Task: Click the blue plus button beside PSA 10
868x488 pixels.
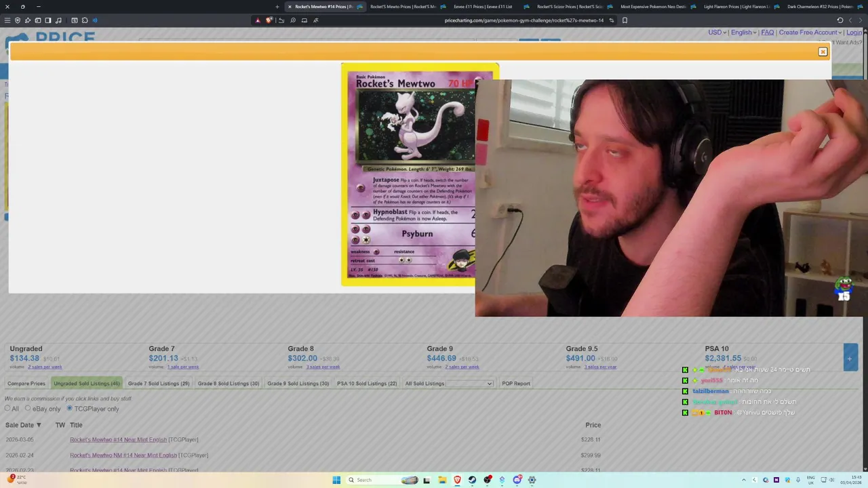Action: pyautogui.click(x=850, y=359)
